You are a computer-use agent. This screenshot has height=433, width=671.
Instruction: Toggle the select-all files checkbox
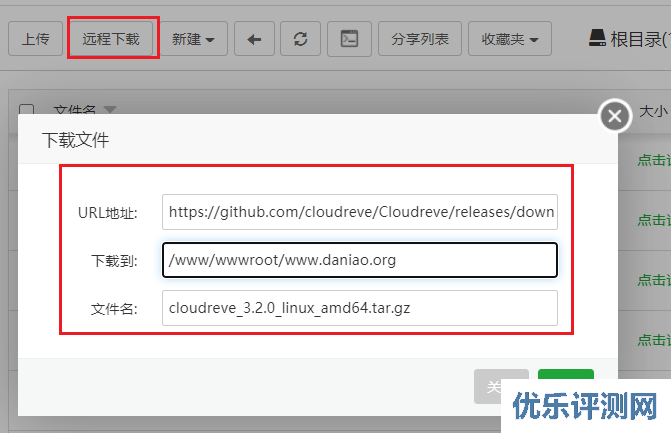[x=27, y=109]
